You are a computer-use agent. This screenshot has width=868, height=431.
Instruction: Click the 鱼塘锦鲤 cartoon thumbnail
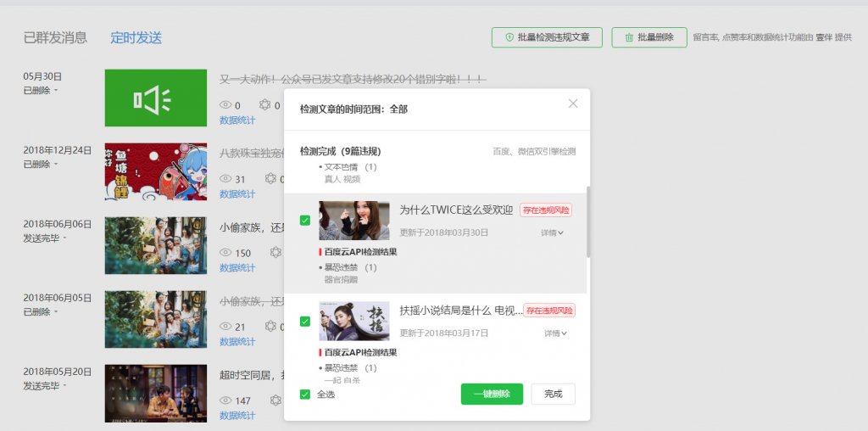[156, 171]
